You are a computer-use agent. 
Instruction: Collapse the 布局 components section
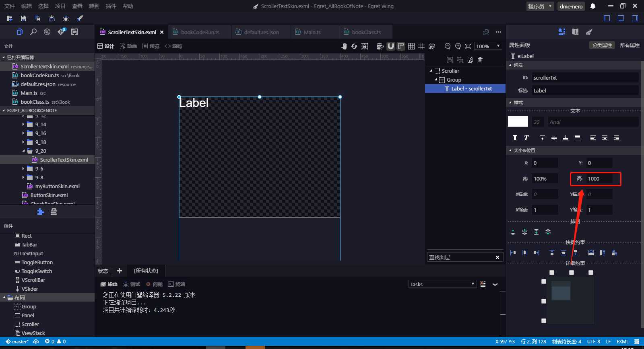tap(4, 298)
